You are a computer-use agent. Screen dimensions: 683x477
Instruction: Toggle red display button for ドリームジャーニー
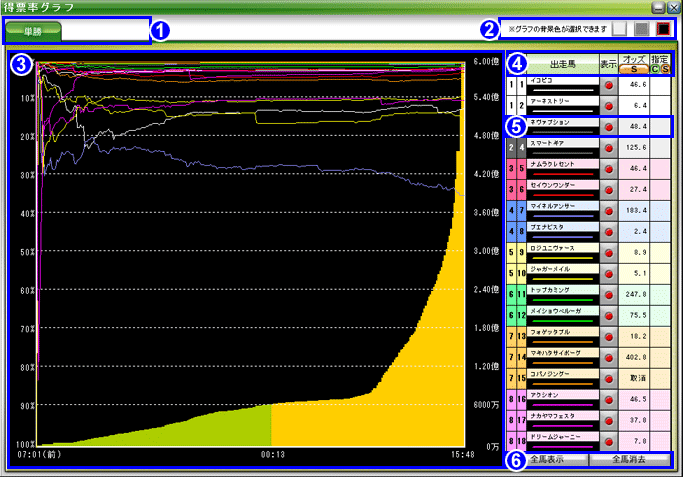(609, 442)
